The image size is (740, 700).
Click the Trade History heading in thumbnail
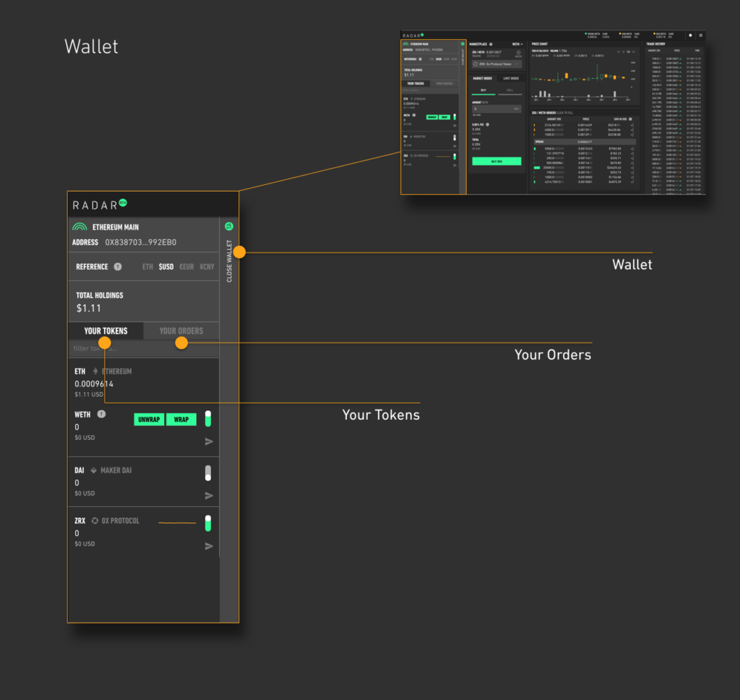point(656,44)
